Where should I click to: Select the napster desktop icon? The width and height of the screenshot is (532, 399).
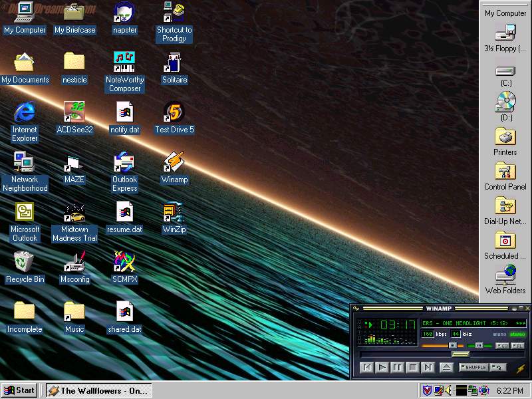point(124,13)
